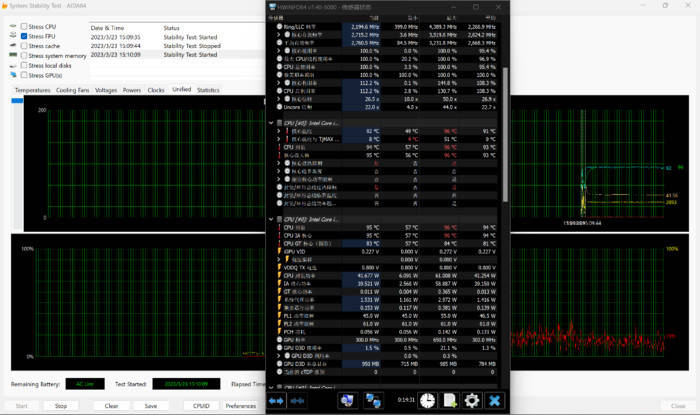Switch to the Statistics tab
700x415 pixels.
[208, 90]
